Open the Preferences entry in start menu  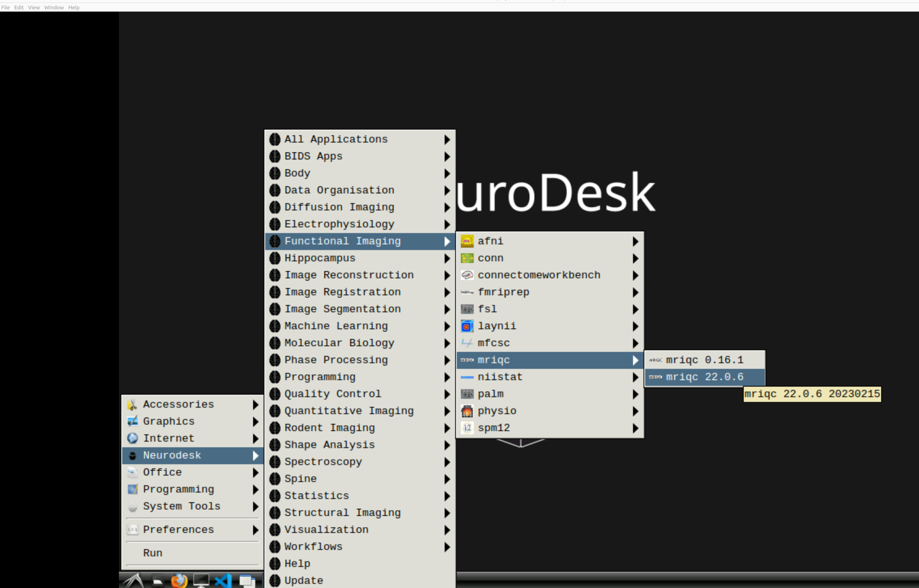click(x=178, y=530)
